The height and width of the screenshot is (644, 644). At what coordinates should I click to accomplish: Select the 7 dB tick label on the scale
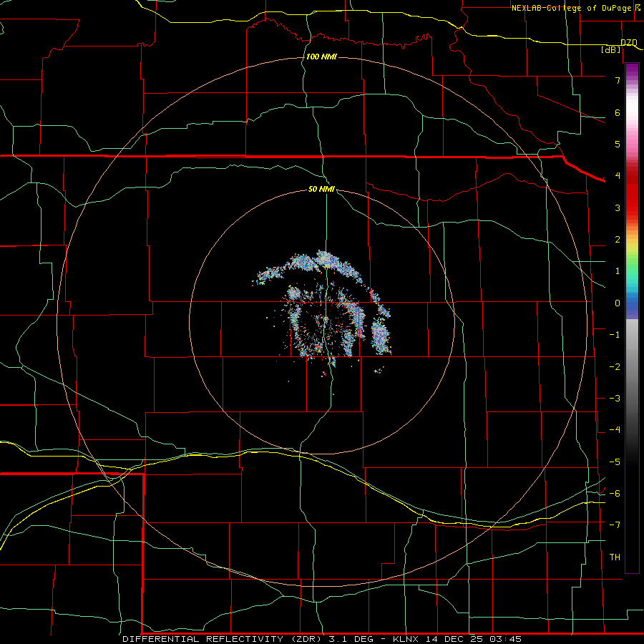coord(618,80)
